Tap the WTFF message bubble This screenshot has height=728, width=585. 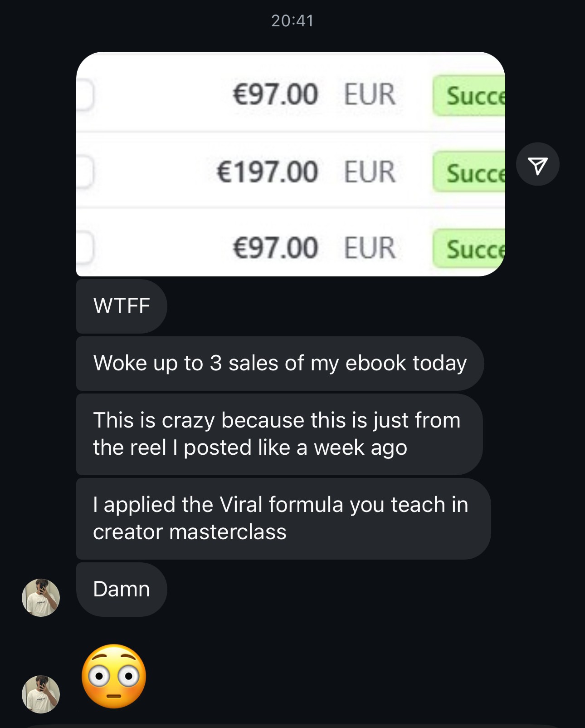[122, 306]
